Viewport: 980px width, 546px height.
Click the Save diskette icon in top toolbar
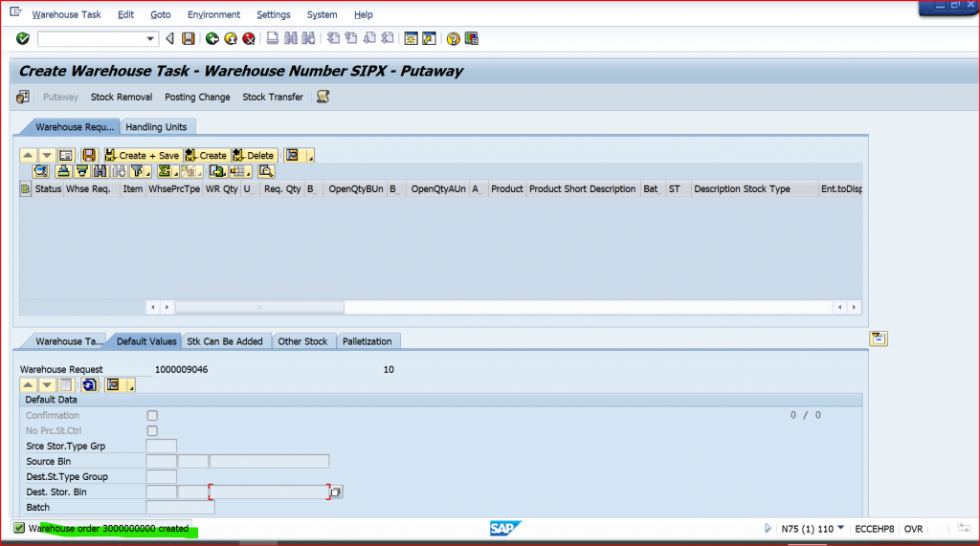(189, 39)
